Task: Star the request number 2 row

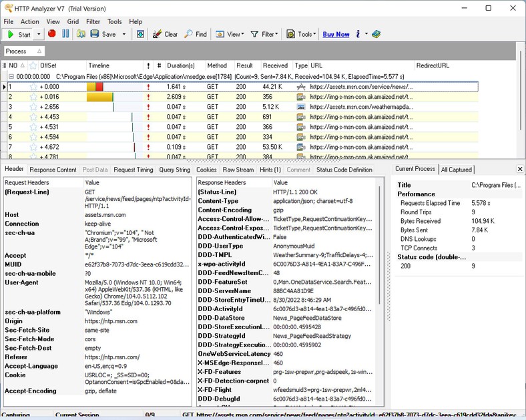Action: coord(33,97)
